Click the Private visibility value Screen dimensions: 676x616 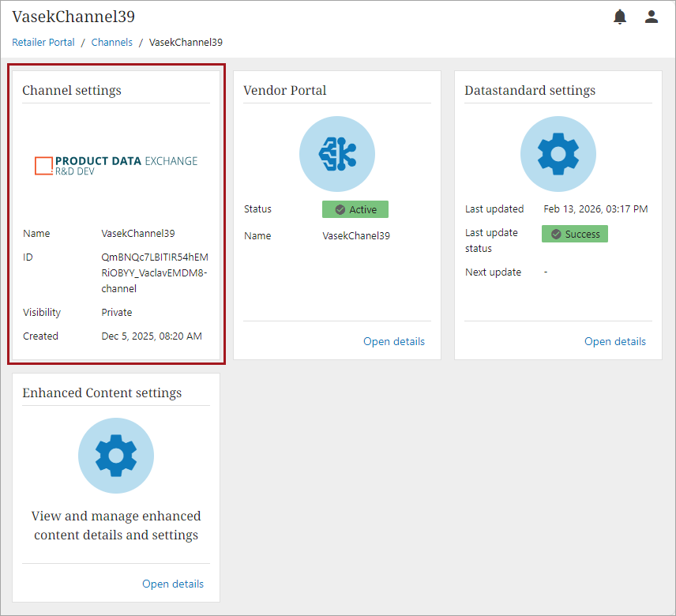(x=117, y=312)
